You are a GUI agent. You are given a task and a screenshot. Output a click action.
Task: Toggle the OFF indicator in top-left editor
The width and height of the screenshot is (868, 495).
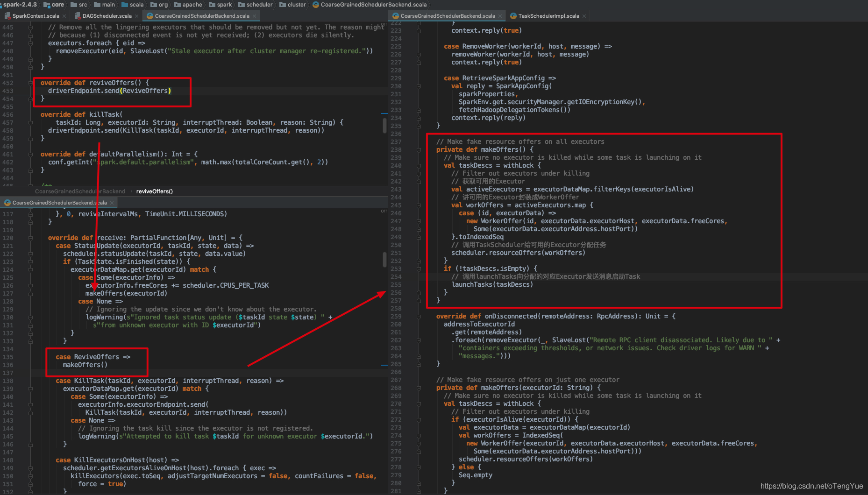coord(384,24)
